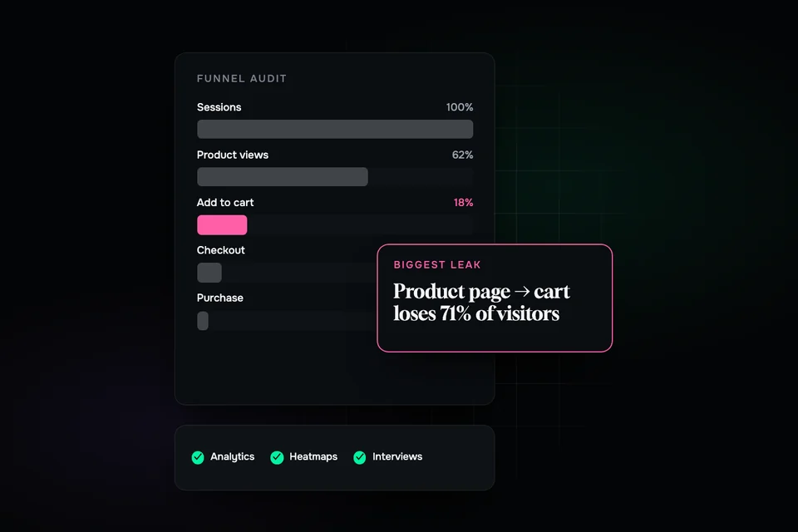The width and height of the screenshot is (798, 532).
Task: Click the 100% Sessions value
Action: 460,107
